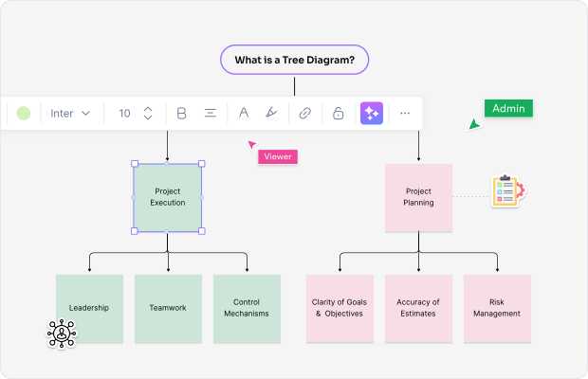Click the clipboard checklist icon
The width and height of the screenshot is (588, 379).
(x=507, y=191)
